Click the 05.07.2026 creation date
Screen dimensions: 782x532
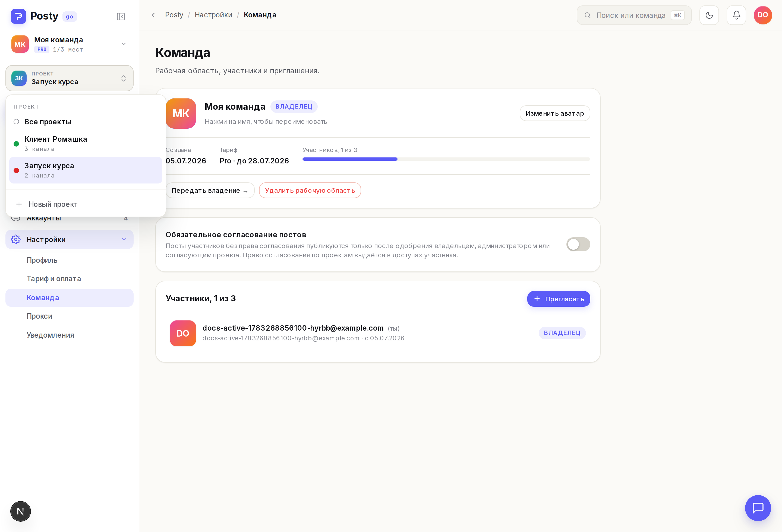186,161
